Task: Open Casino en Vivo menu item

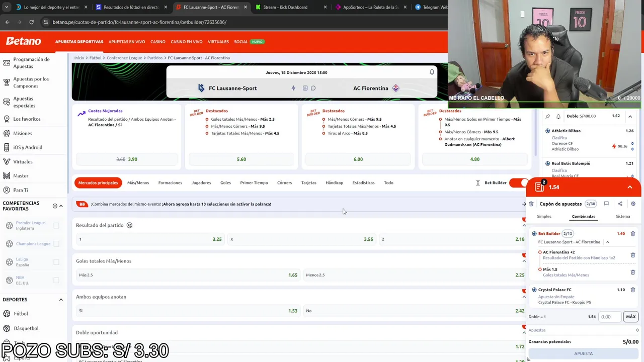Action: point(187,42)
